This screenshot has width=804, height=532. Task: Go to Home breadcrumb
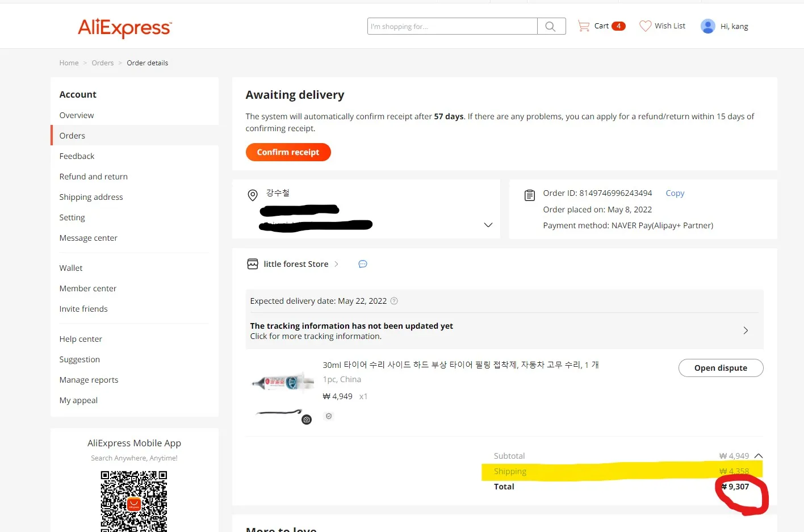[x=69, y=63]
